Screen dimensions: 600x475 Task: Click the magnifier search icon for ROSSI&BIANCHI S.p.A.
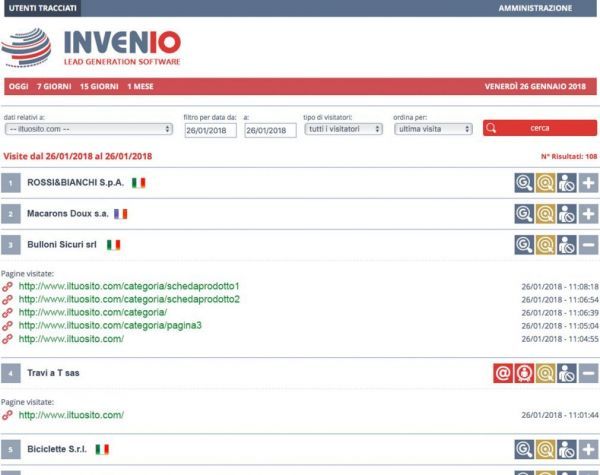point(524,183)
